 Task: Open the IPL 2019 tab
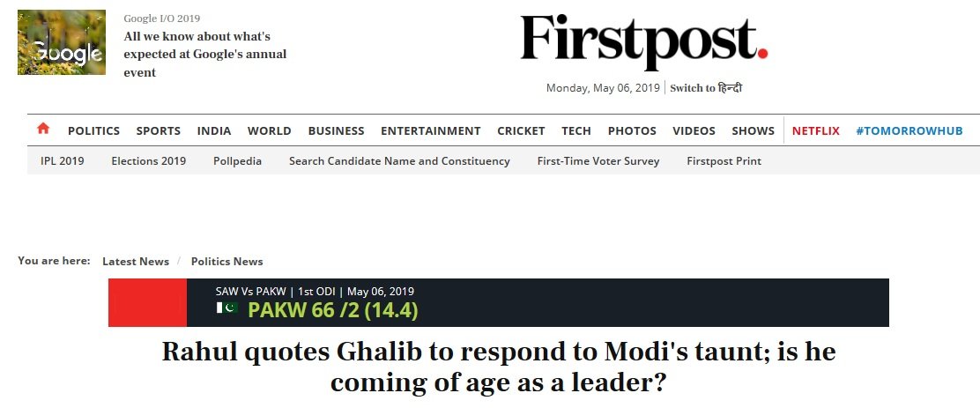[62, 161]
